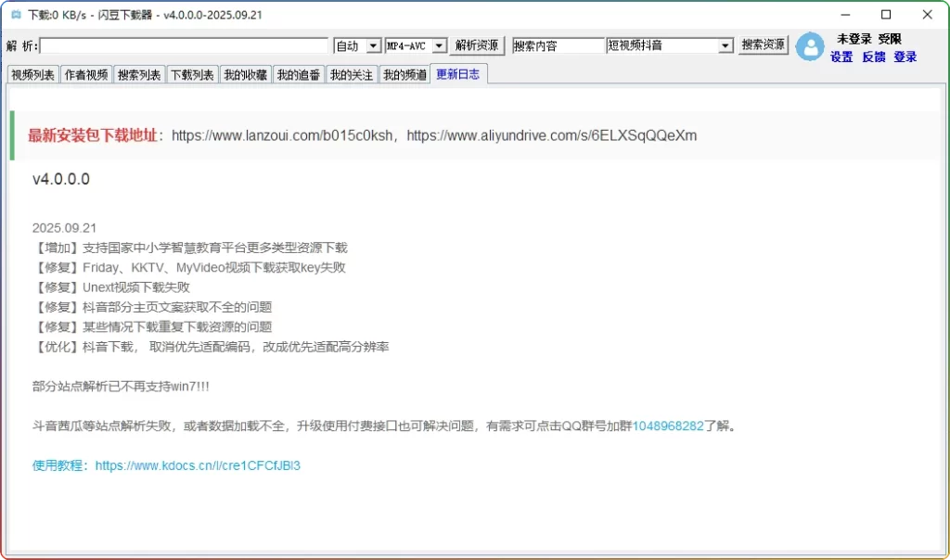Viewport: 950px width, 560px height.
Task: Click the 解析资源 button
Action: (478, 45)
